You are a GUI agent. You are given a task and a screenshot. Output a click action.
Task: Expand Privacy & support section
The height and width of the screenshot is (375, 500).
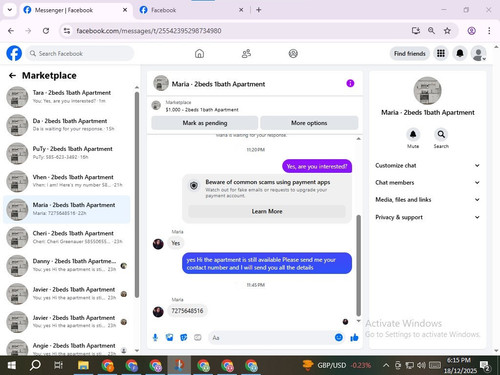click(428, 217)
